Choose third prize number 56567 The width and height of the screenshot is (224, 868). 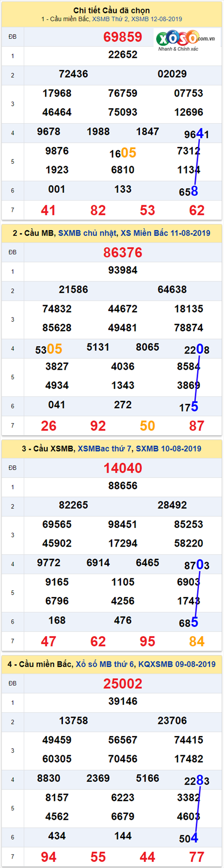pos(123,740)
